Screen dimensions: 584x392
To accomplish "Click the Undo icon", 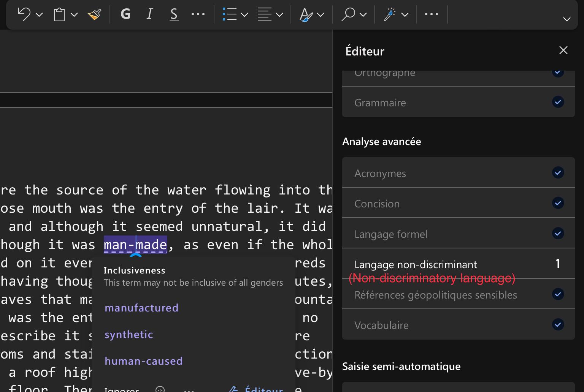I will pos(24,14).
